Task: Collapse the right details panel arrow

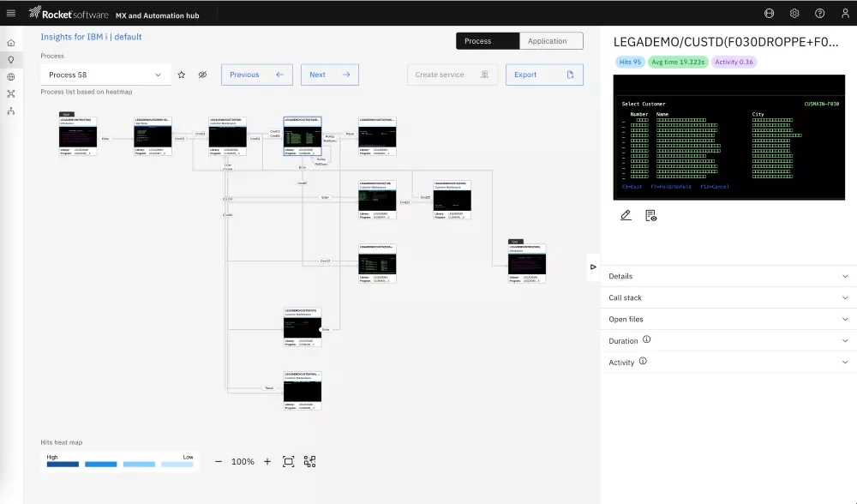Action: [x=593, y=267]
